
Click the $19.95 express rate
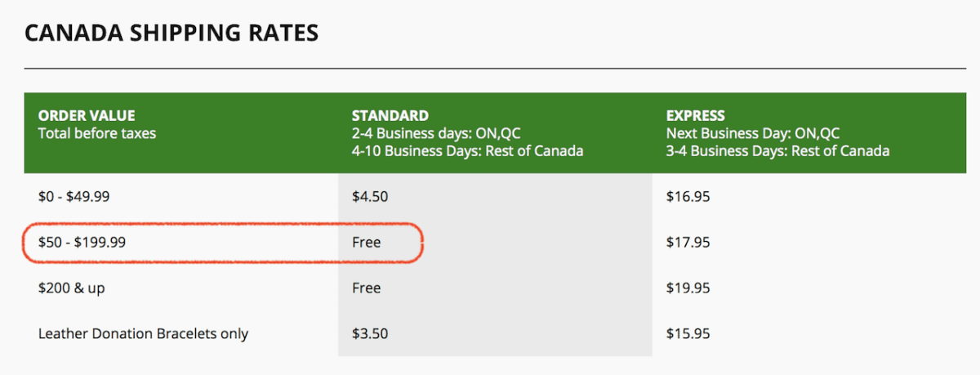click(x=688, y=288)
